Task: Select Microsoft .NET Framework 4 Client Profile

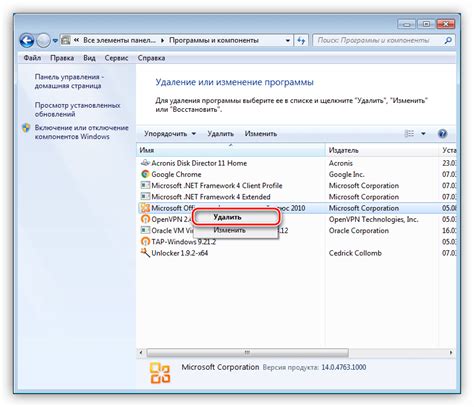Action: 297,186
